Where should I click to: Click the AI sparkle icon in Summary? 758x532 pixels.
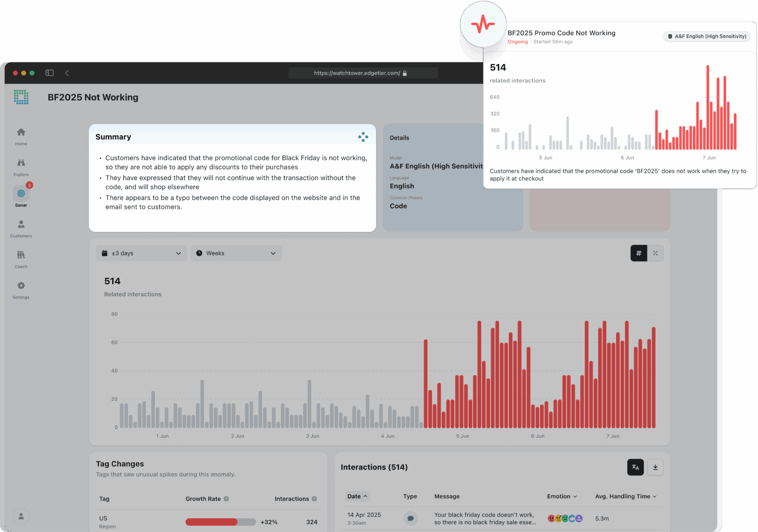(363, 137)
